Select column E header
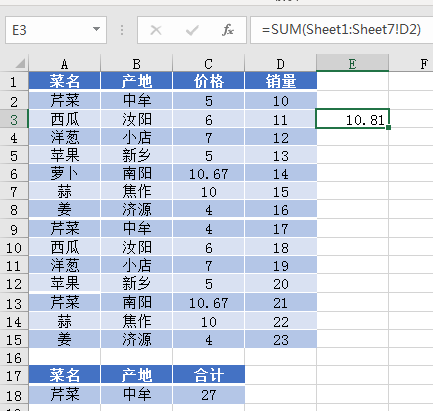This screenshot has height=411, width=433. [352, 63]
